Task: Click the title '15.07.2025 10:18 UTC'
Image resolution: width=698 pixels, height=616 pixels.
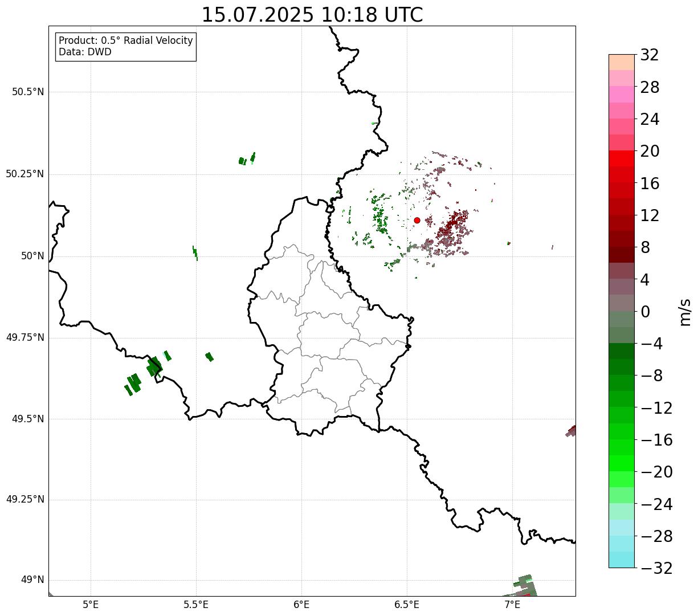Action: coord(312,15)
